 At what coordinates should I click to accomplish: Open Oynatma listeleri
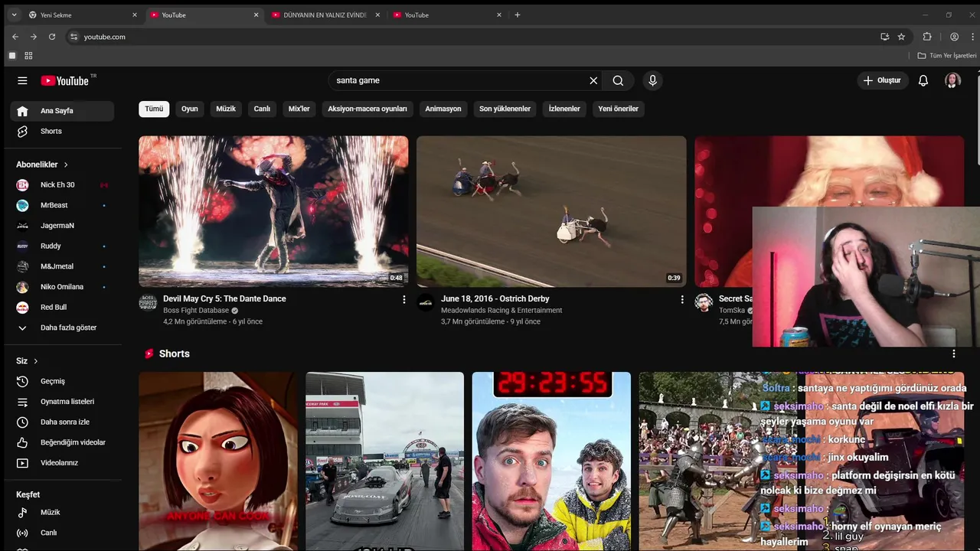click(62, 402)
